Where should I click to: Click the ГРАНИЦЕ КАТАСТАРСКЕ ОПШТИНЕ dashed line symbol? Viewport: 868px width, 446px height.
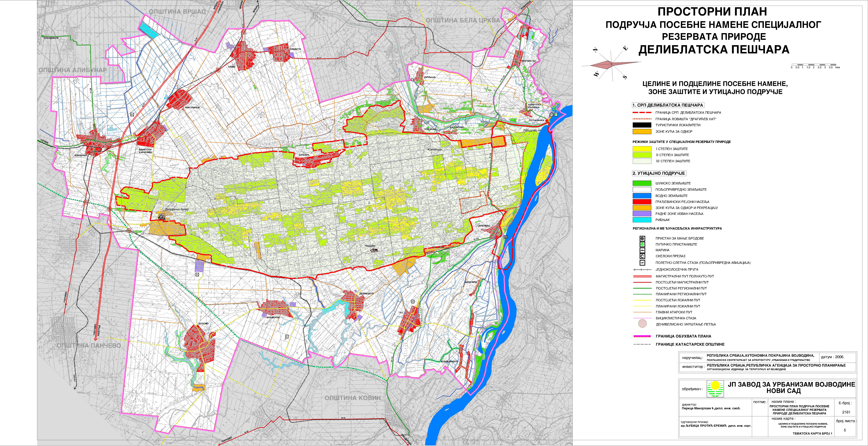[x=642, y=344]
